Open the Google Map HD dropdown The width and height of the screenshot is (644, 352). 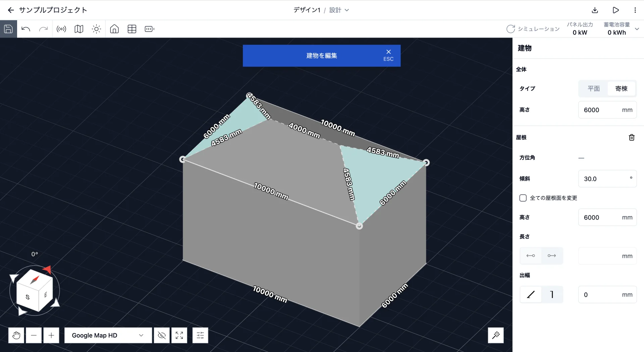(108, 335)
